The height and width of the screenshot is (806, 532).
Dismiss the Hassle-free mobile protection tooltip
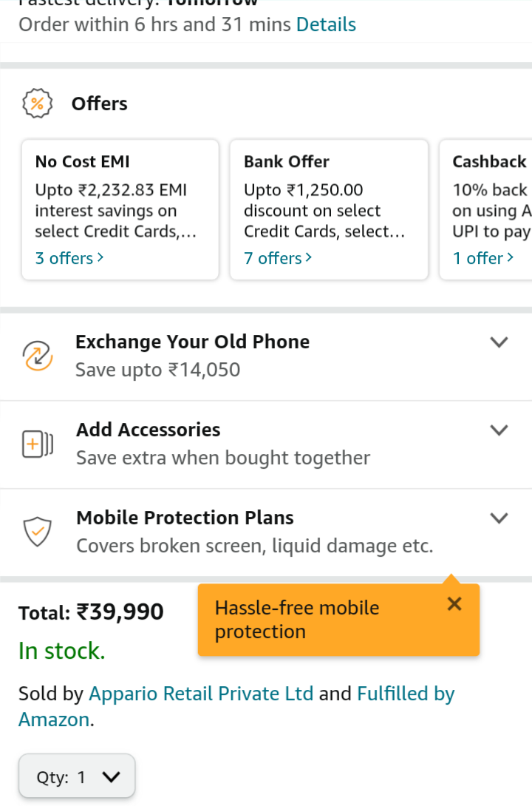click(454, 604)
